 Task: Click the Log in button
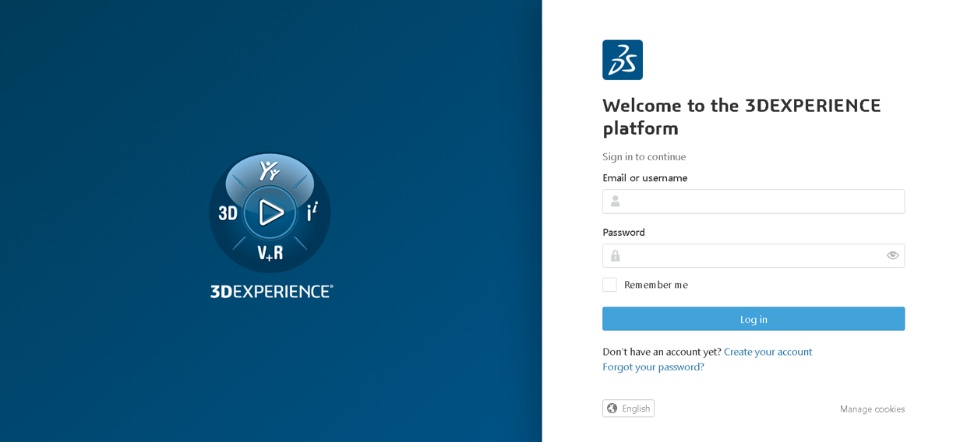point(753,319)
